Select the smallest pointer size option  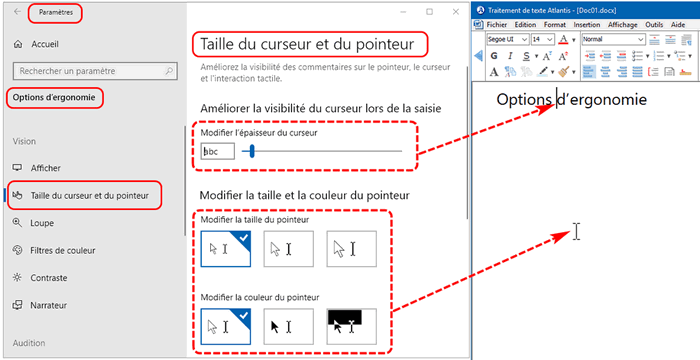coord(225,249)
